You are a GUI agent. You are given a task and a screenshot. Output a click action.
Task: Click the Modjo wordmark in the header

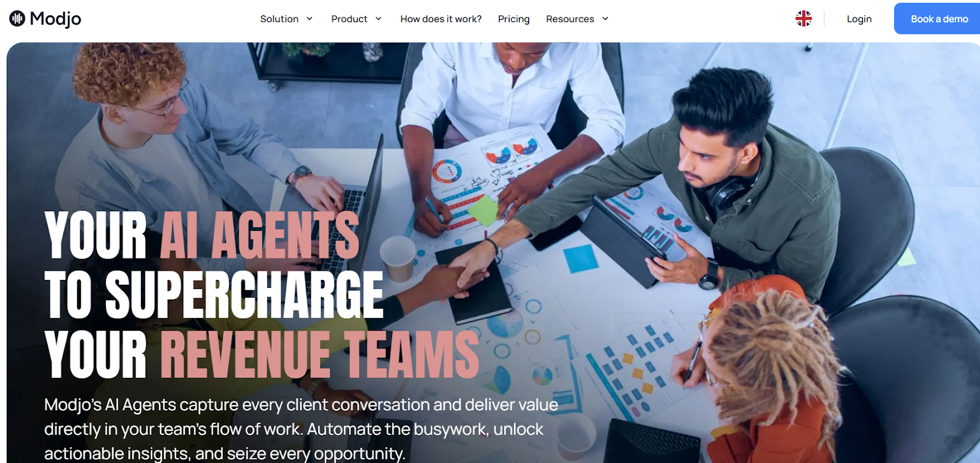56,19
